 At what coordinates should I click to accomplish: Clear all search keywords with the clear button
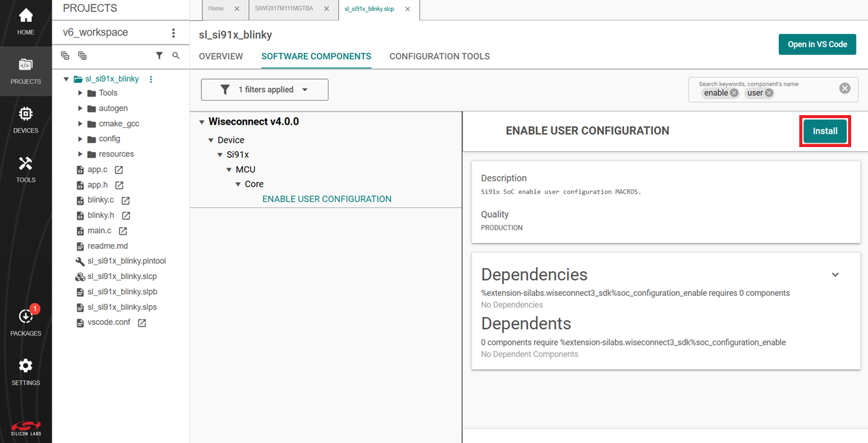844,87
